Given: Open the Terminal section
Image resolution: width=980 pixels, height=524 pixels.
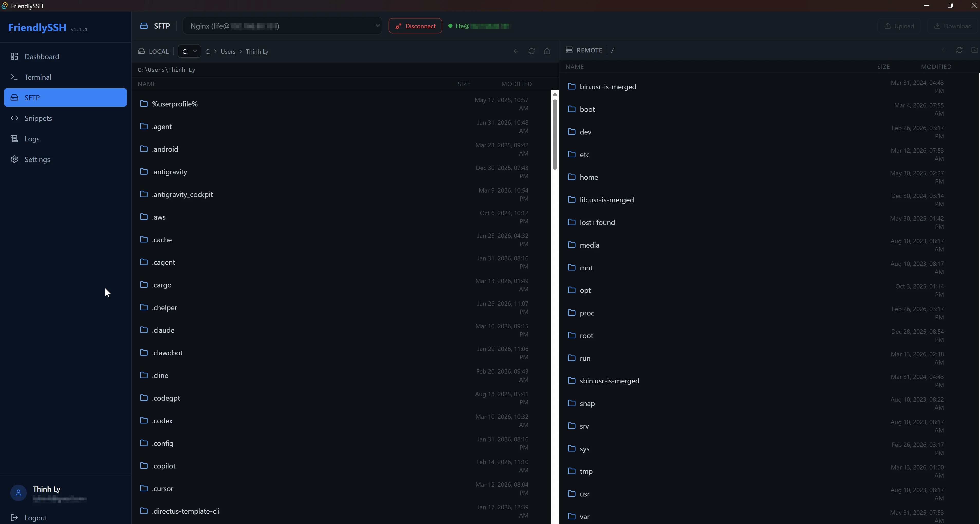Looking at the screenshot, I should pyautogui.click(x=66, y=77).
